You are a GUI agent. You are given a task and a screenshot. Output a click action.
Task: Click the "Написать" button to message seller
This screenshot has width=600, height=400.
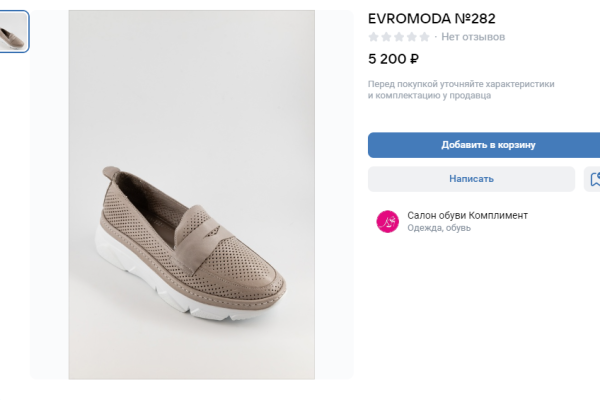point(471,179)
